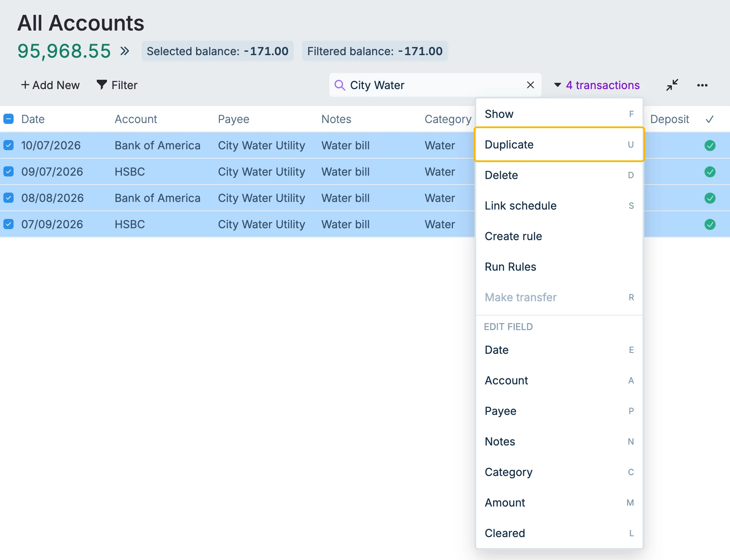Clear the City Water search text
Screen dimensions: 730x560
click(530, 85)
